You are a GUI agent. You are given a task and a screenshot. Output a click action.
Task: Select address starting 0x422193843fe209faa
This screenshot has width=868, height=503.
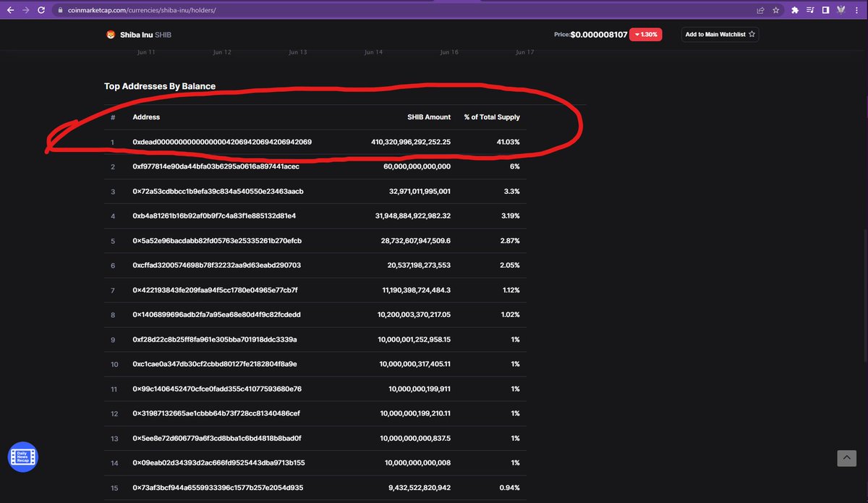[216, 290]
